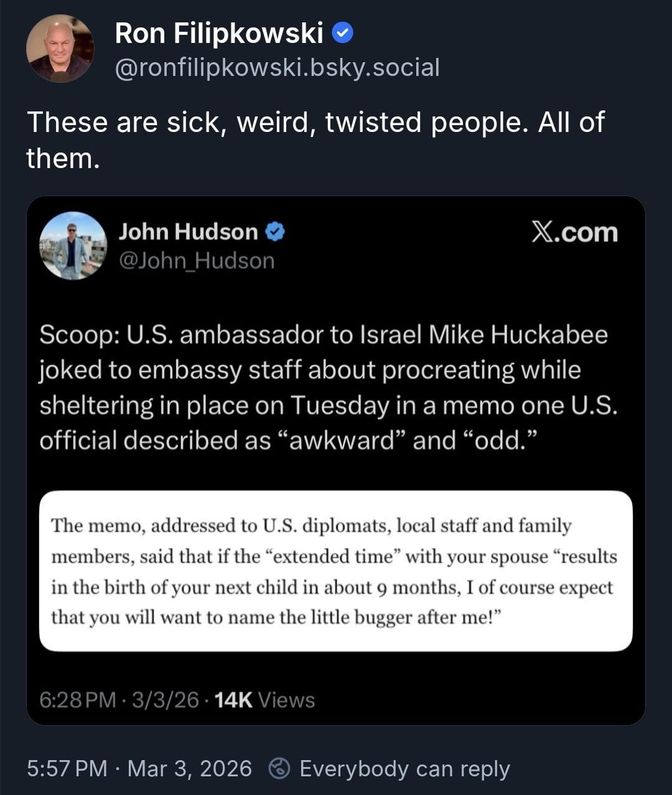
Task: Open the Ron Filipkowski display name
Action: pos(219,33)
